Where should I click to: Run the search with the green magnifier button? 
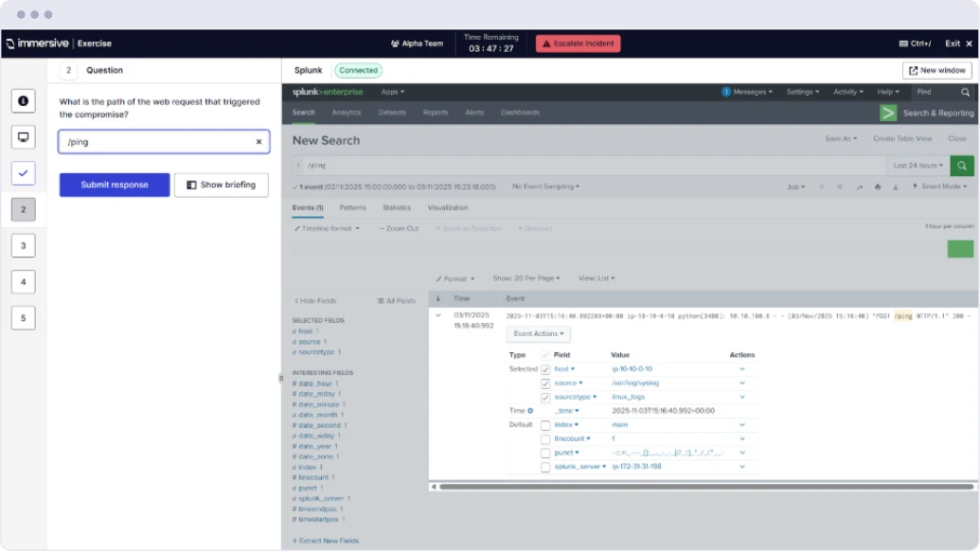pyautogui.click(x=960, y=165)
